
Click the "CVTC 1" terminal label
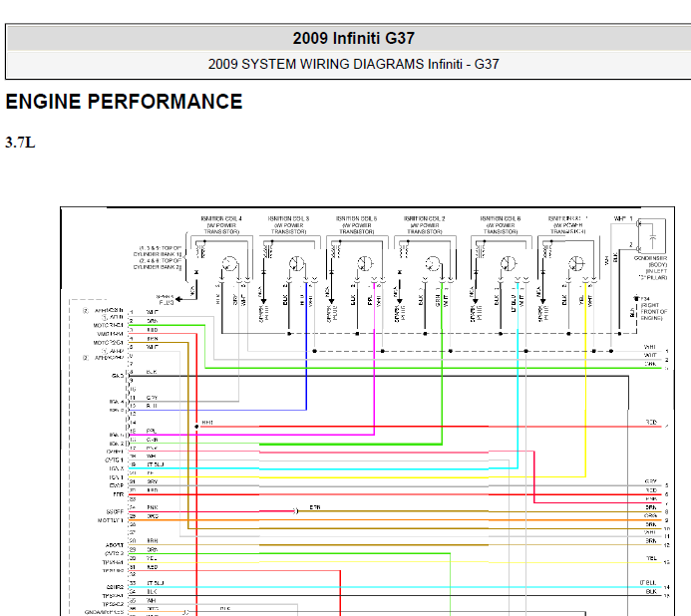tap(114, 461)
